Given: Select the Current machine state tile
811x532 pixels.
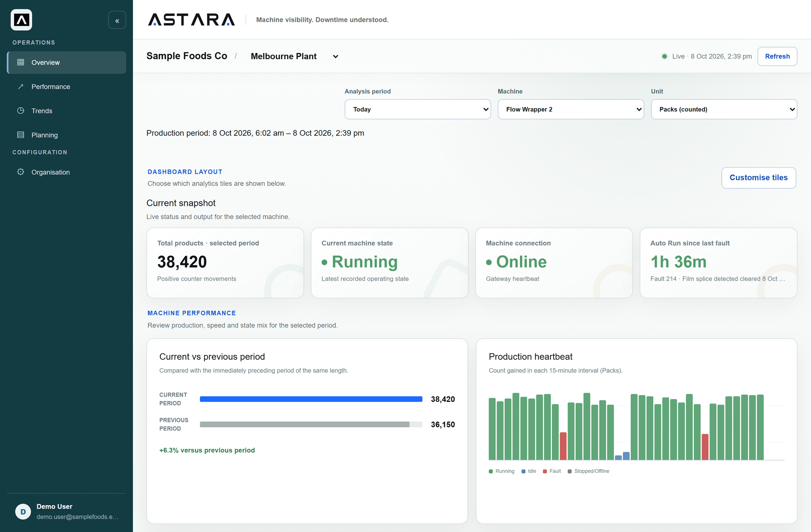Looking at the screenshot, I should click(389, 263).
